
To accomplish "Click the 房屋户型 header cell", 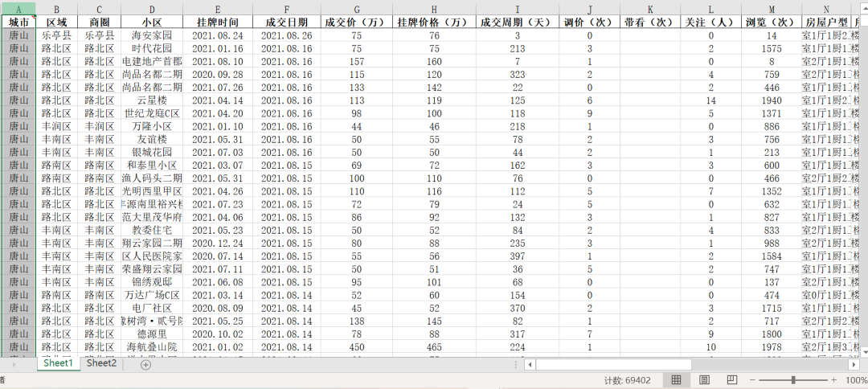I will (826, 23).
